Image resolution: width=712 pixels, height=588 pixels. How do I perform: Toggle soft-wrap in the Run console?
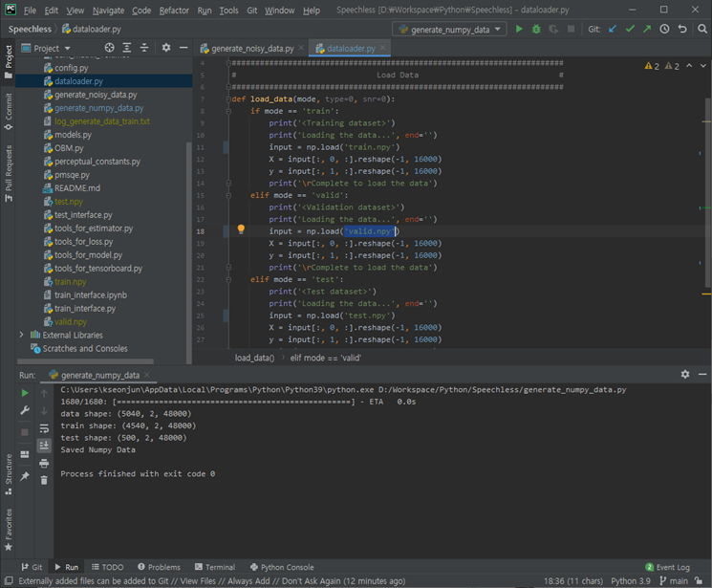[x=44, y=428]
